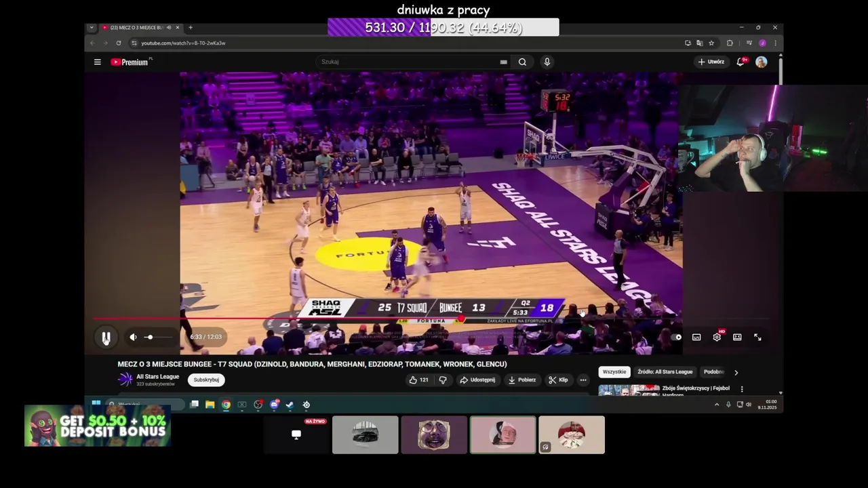Open Steam from the taskbar
This screenshot has width=868, height=488.
coord(290,405)
